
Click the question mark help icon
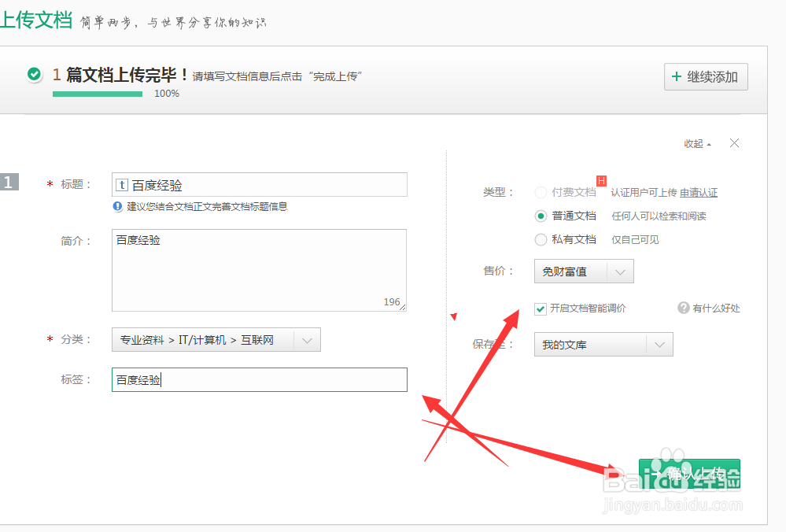tap(683, 308)
